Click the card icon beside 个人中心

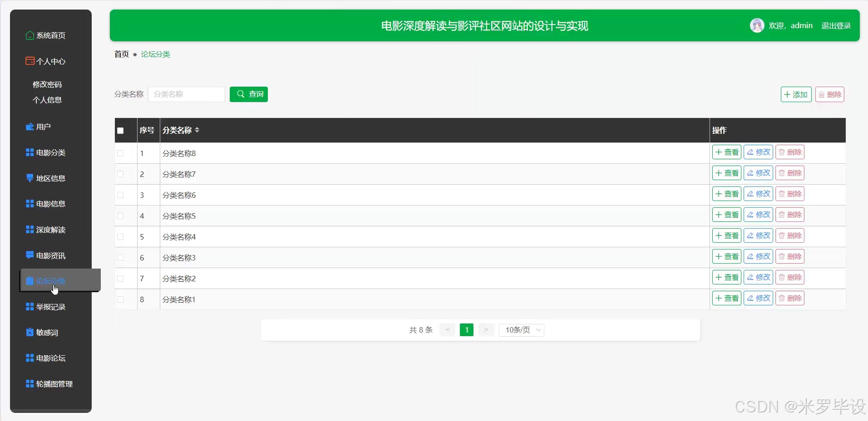tap(30, 61)
